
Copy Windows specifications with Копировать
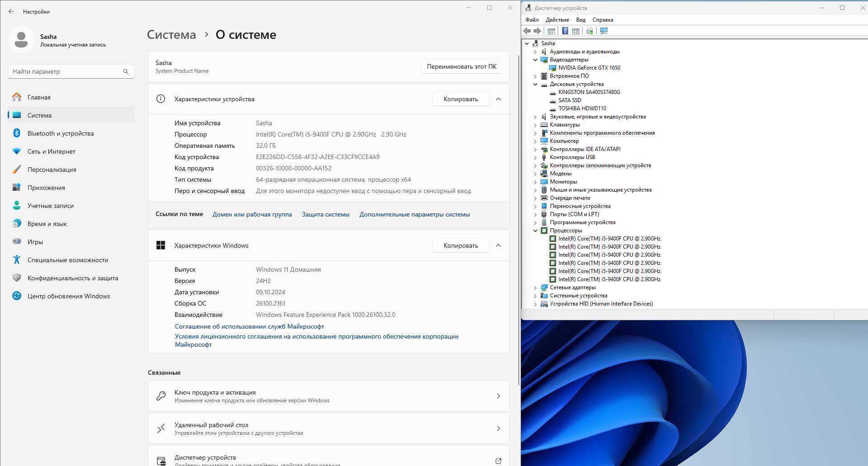tap(460, 245)
